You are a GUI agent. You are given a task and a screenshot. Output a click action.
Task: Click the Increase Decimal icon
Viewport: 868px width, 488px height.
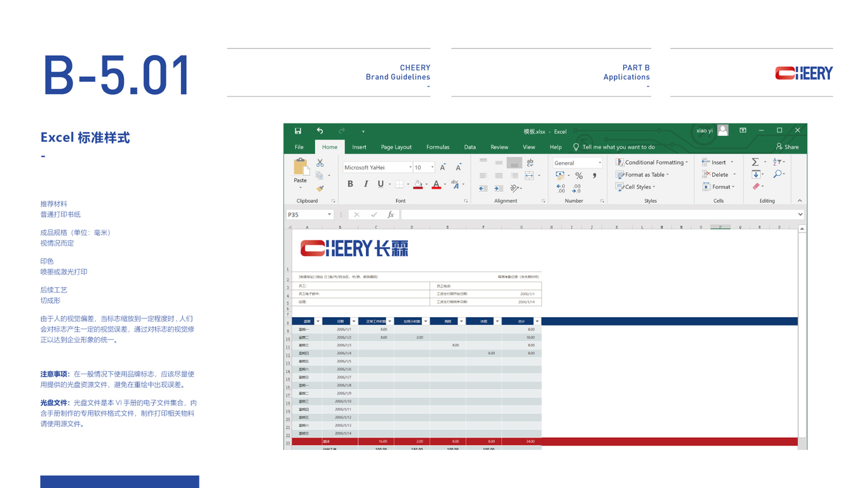tap(561, 189)
